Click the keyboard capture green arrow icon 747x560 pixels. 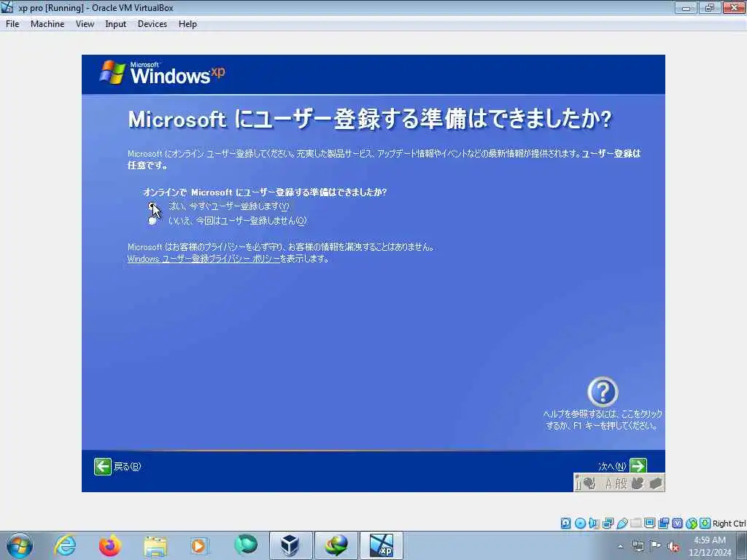705,524
